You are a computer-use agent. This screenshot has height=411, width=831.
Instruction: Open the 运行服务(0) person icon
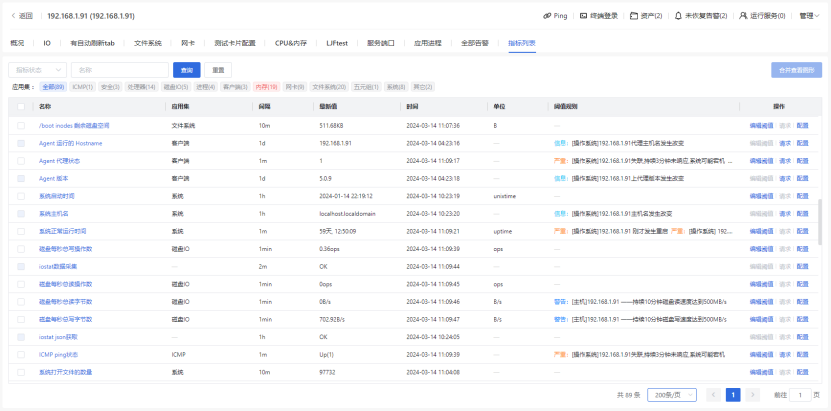743,16
